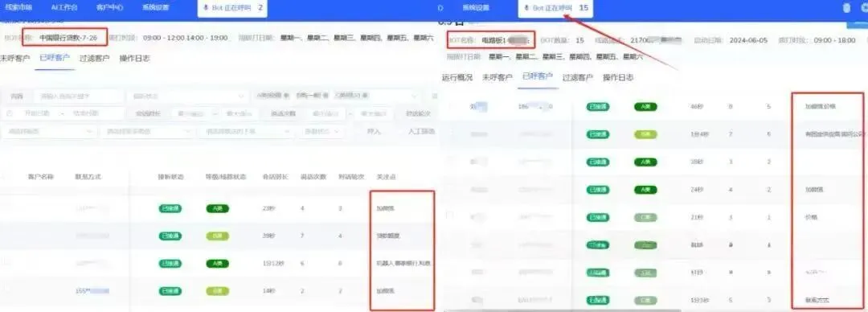
Task: Select 操作日志 tab in 电路板 window
Action: [x=618, y=77]
